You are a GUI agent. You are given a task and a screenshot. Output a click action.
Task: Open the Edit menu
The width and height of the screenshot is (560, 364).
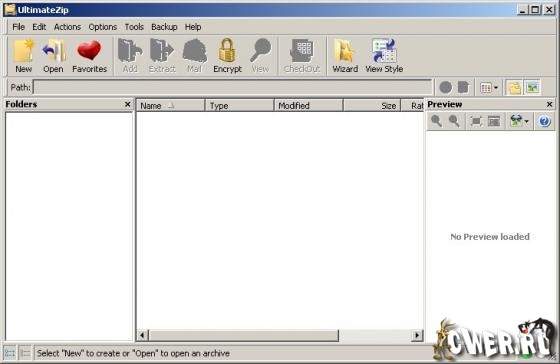click(39, 27)
